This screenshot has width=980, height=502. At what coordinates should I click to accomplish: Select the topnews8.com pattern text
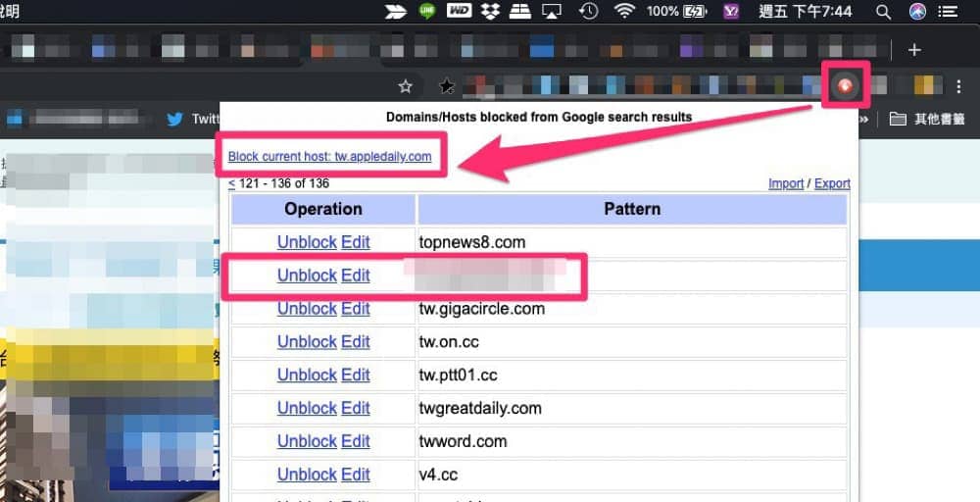click(472, 242)
